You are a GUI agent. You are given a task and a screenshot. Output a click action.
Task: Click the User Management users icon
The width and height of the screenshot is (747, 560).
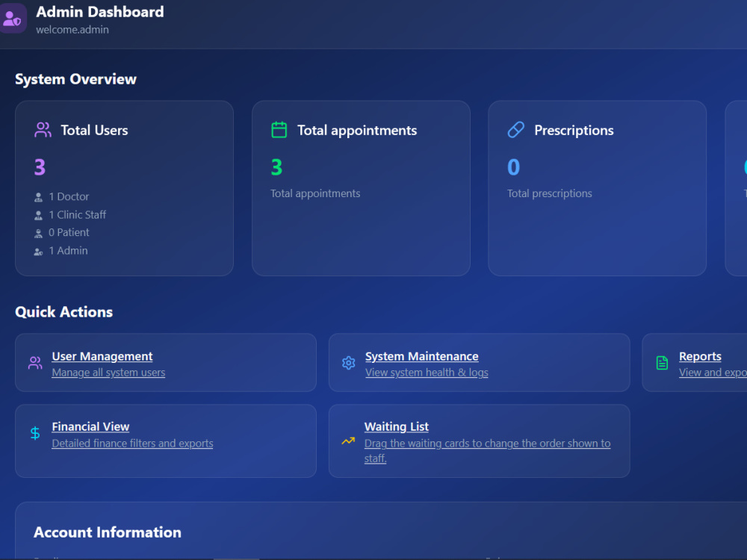click(35, 363)
